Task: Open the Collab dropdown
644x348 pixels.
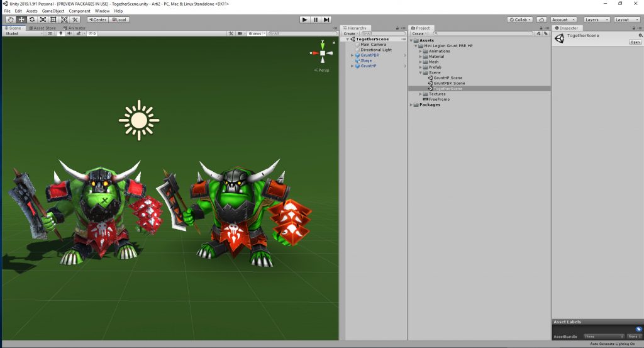Action: coord(520,20)
